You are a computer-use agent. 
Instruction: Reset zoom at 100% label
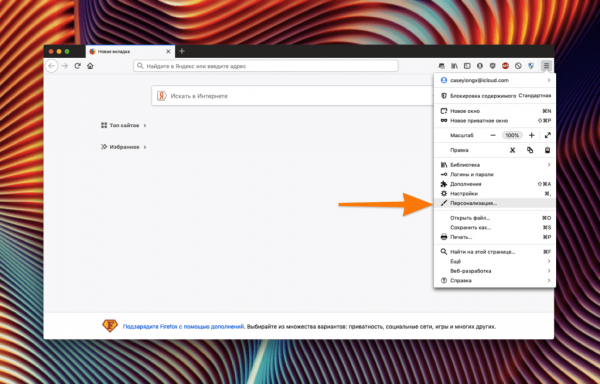512,135
